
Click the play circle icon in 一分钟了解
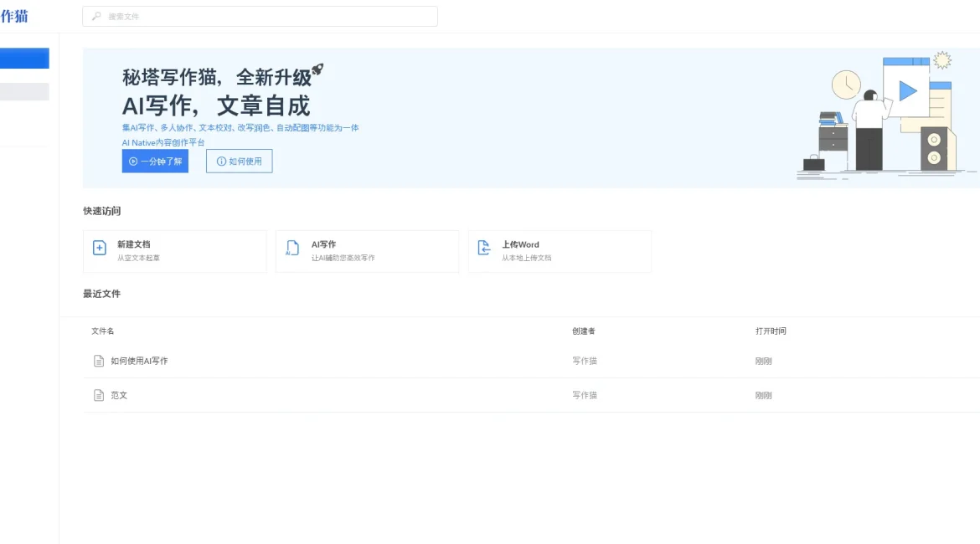click(x=133, y=162)
